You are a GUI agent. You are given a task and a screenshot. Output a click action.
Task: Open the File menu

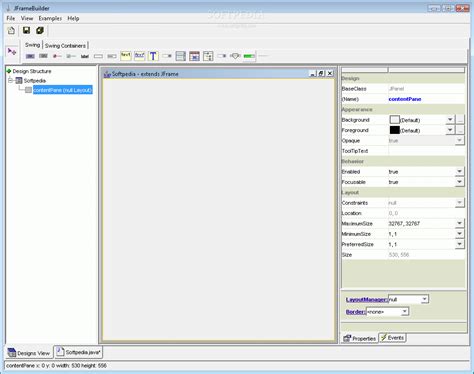point(11,18)
